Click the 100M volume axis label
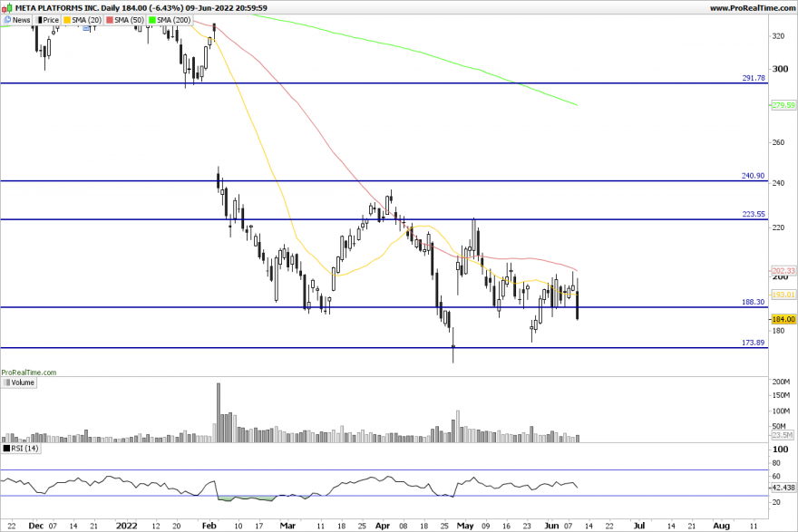Viewport: 798px width, 532px height. pyautogui.click(x=781, y=411)
